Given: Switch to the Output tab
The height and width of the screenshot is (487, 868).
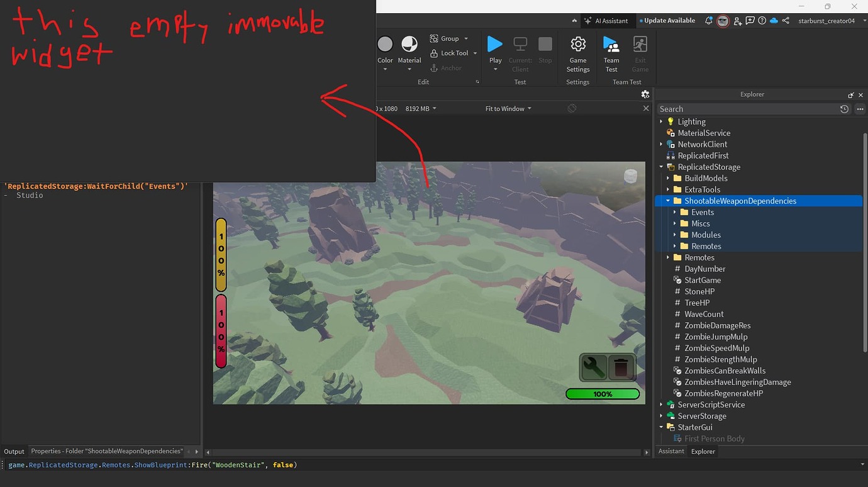Looking at the screenshot, I should click(14, 451).
